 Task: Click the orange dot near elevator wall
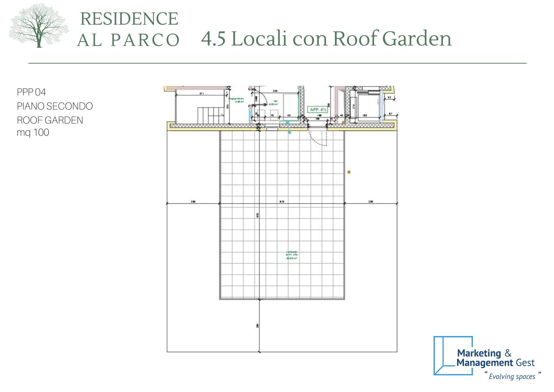click(x=343, y=123)
